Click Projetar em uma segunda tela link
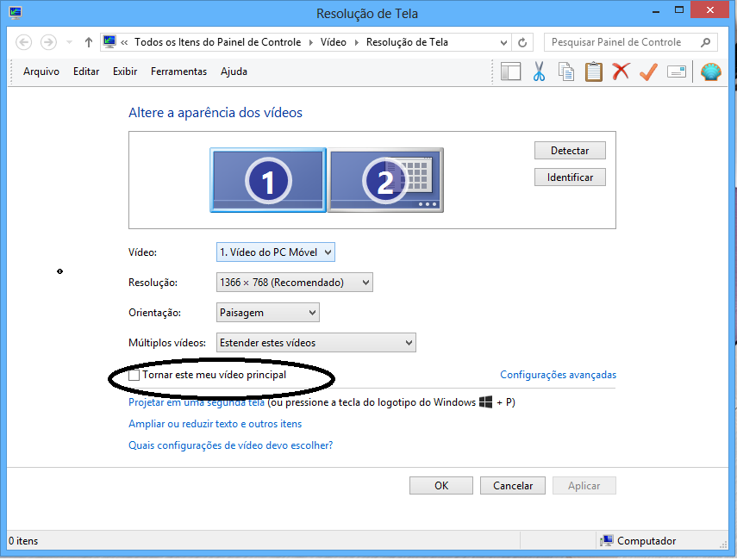This screenshot has width=737, height=560. [x=197, y=402]
